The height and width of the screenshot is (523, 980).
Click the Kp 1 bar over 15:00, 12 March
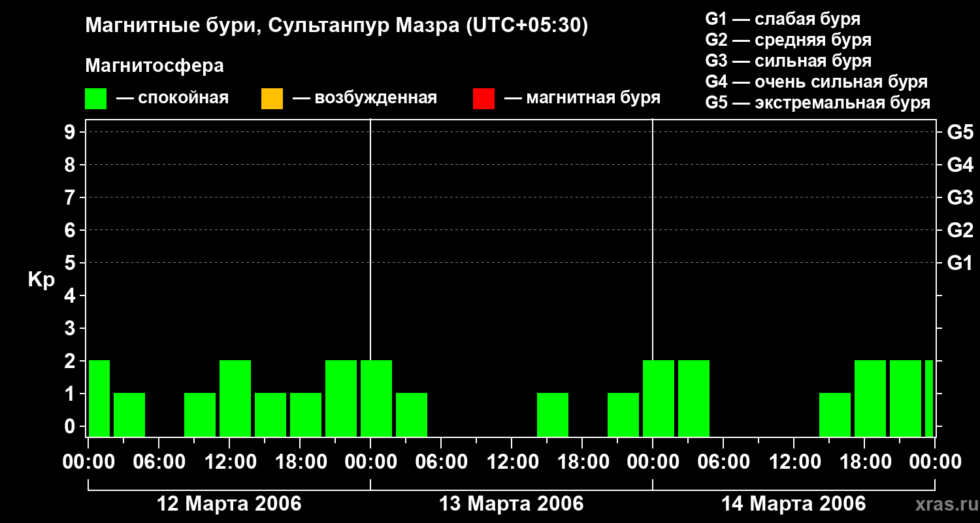pos(270,414)
